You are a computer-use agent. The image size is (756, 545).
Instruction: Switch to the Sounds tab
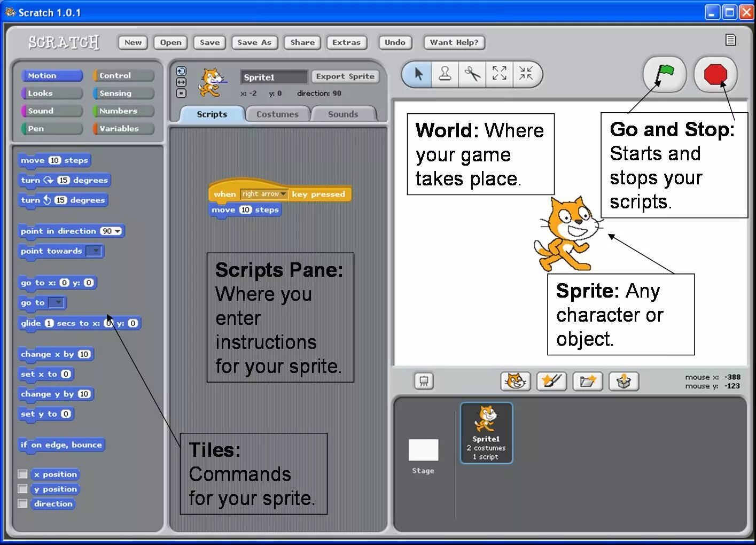coord(343,114)
